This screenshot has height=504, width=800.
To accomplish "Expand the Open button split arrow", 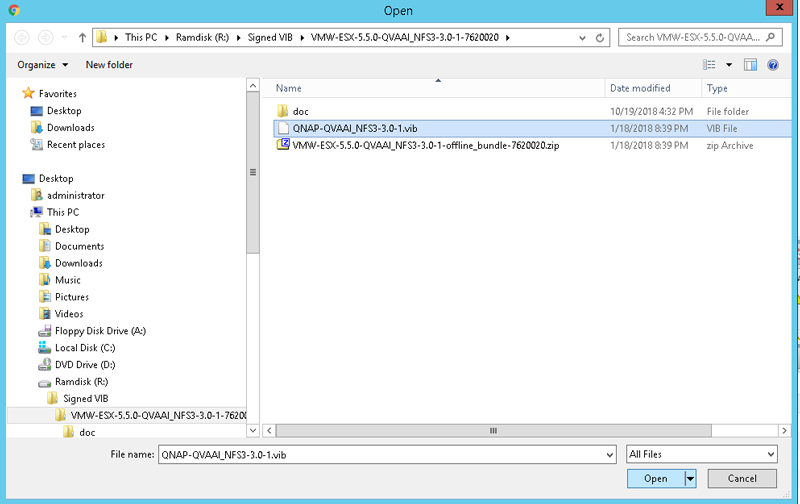I will (x=690, y=478).
